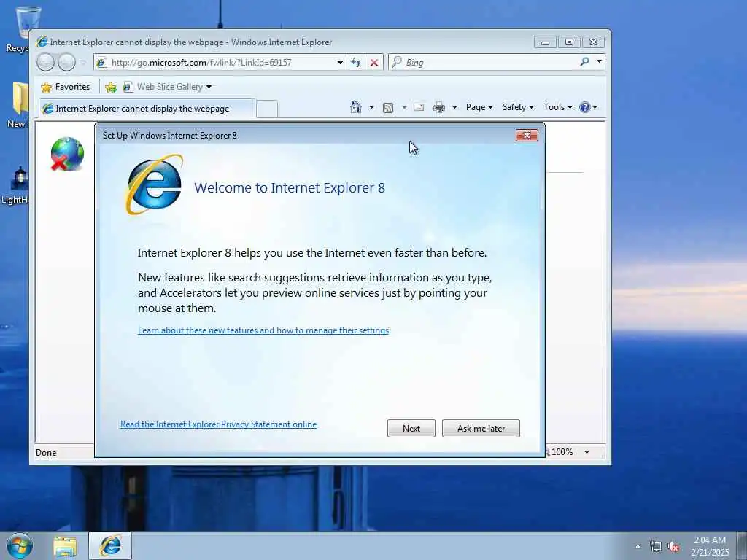Click the Internet Explorer taskbar icon
747x560 pixels.
point(110,545)
